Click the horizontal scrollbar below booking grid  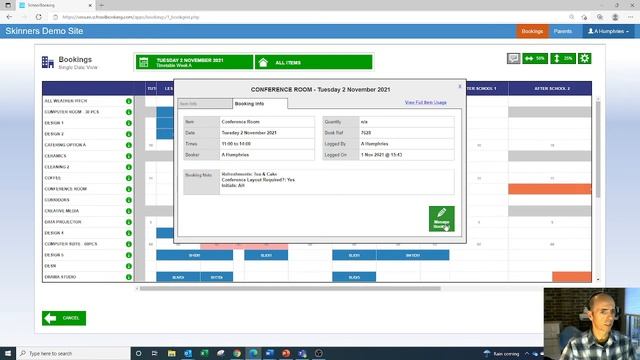[290, 289]
